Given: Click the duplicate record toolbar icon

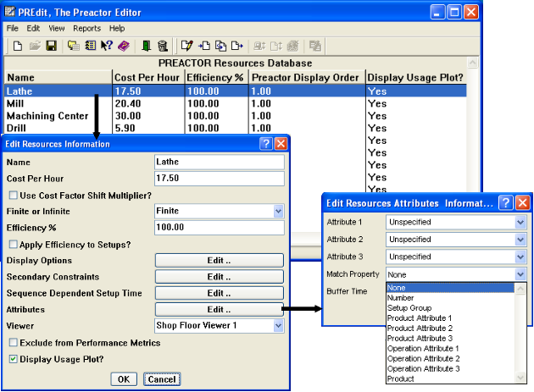Looking at the screenshot, I should (220, 46).
